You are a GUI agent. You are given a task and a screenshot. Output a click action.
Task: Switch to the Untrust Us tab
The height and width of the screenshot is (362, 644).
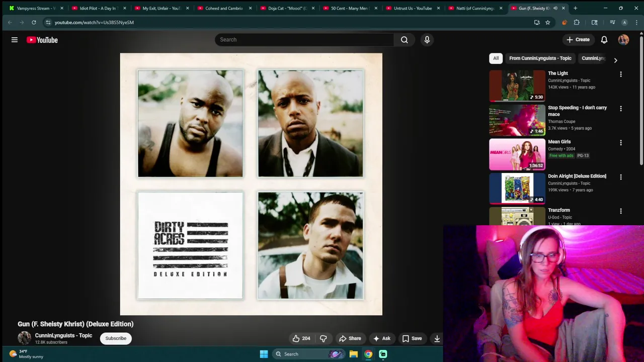(x=413, y=8)
